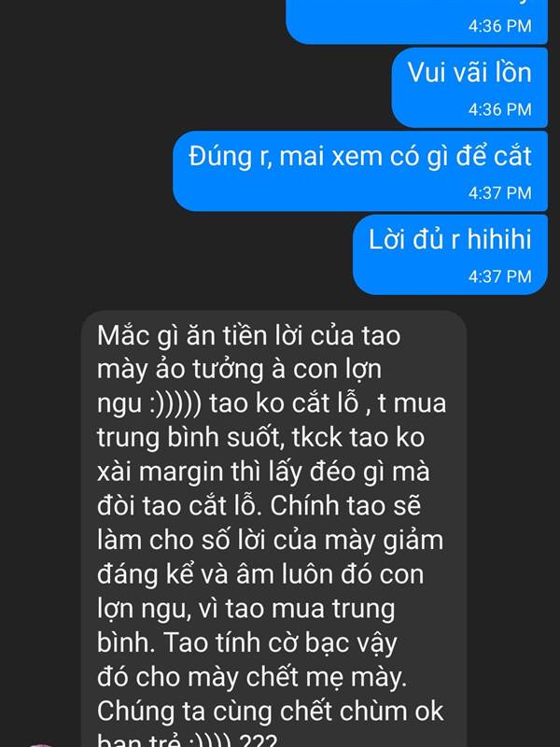The height and width of the screenshot is (747, 560).
Task: Tap the 4:37 PM timestamp under "Lời đủ r hihihi"
Action: point(499,276)
